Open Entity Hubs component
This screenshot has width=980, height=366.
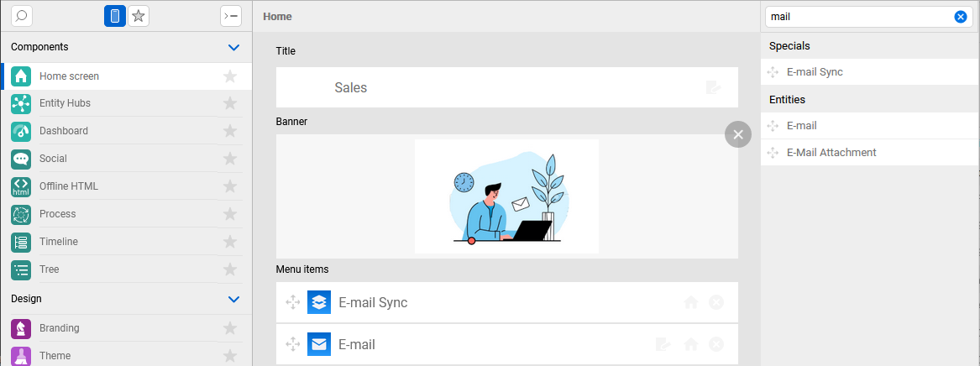pos(65,103)
